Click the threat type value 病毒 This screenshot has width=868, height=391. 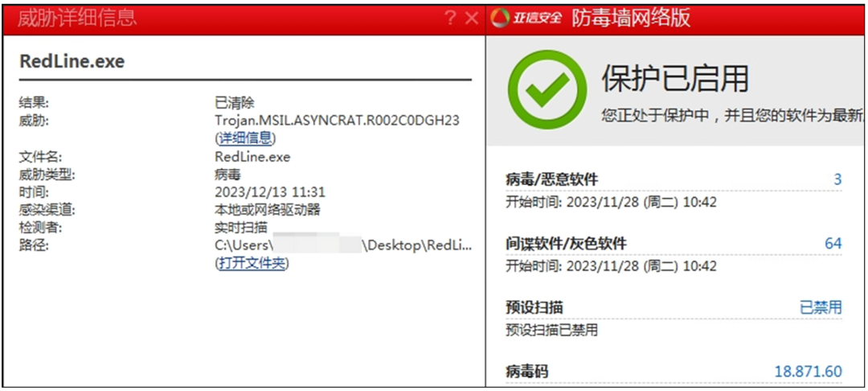pos(228,175)
